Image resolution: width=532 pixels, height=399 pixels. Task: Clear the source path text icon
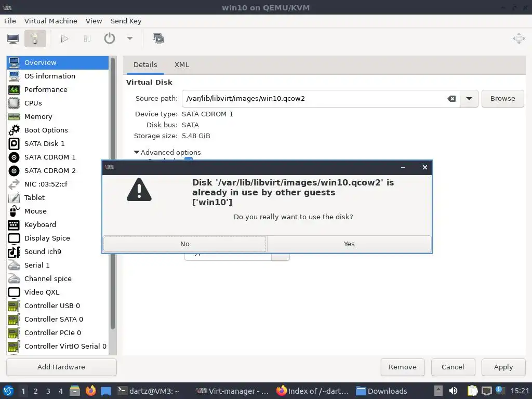451,99
